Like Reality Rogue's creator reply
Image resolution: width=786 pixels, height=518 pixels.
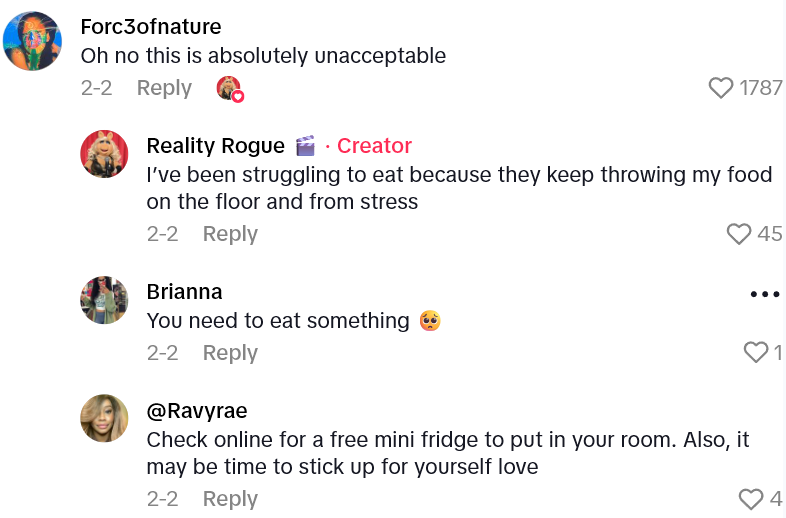pos(739,234)
